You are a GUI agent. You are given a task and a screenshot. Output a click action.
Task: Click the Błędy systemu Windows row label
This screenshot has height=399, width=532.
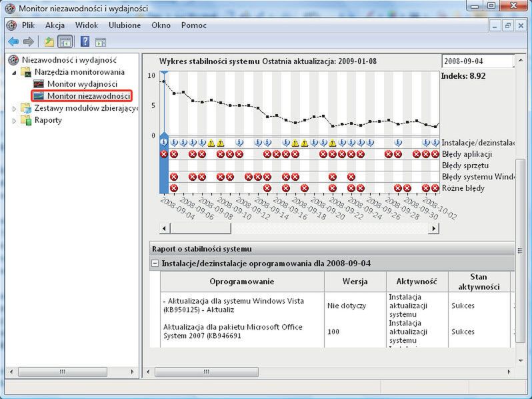(478, 177)
